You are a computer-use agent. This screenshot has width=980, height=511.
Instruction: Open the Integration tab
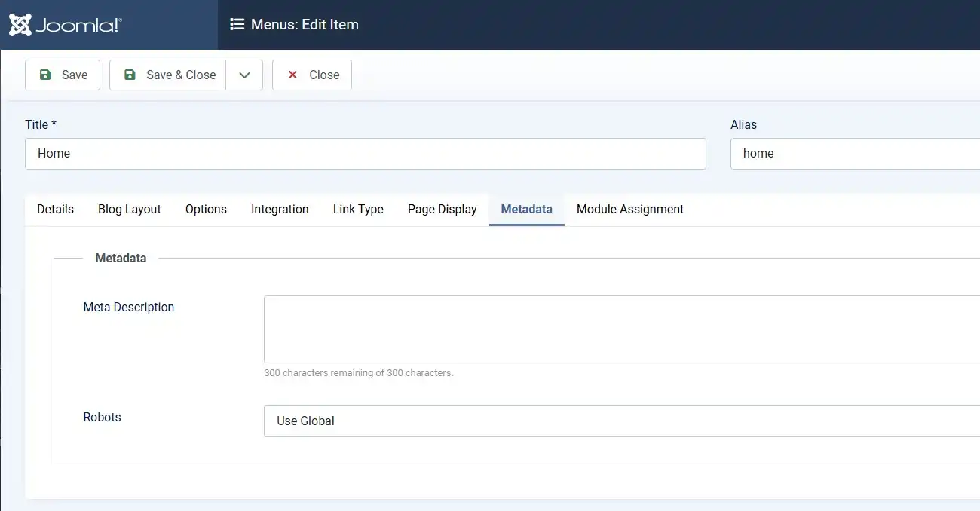pos(280,209)
